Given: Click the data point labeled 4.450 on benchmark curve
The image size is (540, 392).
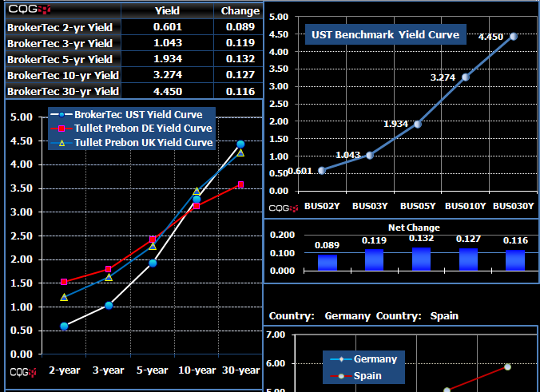Looking at the screenshot, I should pyautogui.click(x=513, y=36).
